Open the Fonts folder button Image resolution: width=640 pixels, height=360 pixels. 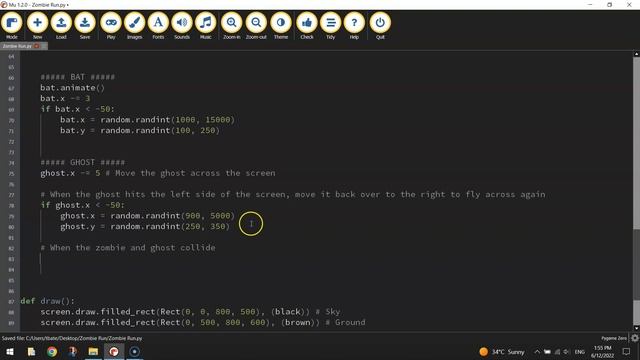pyautogui.click(x=158, y=26)
